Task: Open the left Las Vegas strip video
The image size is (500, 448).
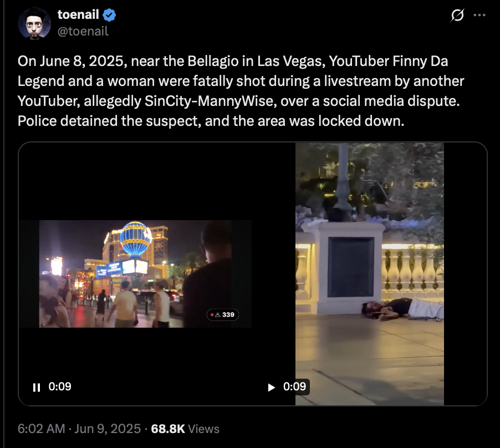Action: pyautogui.click(x=135, y=274)
